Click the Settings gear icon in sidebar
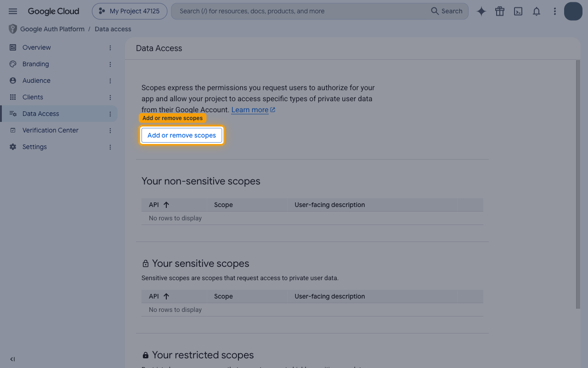 [13, 147]
